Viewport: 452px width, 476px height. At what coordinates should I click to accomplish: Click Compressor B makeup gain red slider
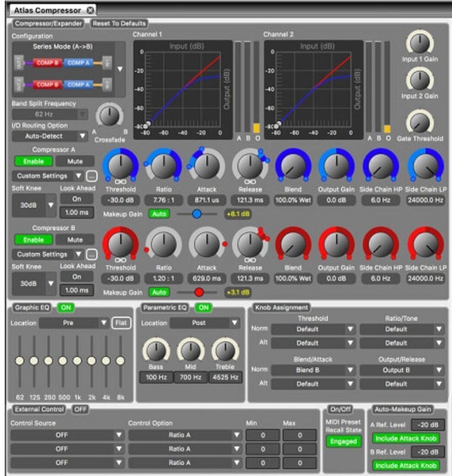(199, 292)
